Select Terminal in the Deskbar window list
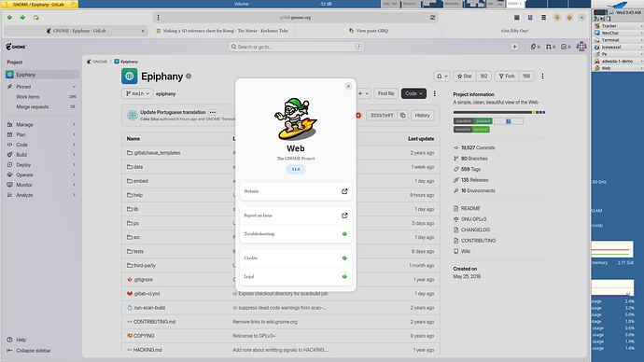Viewport: 644px width, 362px height. point(617,40)
